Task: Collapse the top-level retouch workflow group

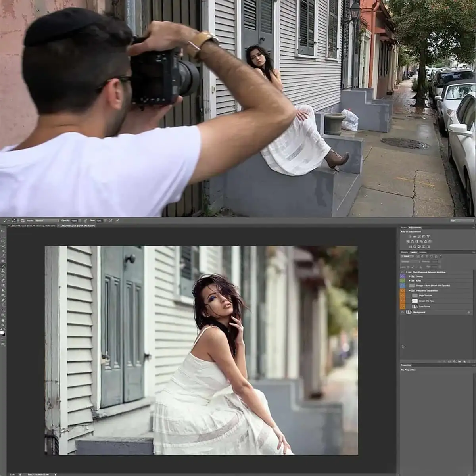Action: click(407, 272)
